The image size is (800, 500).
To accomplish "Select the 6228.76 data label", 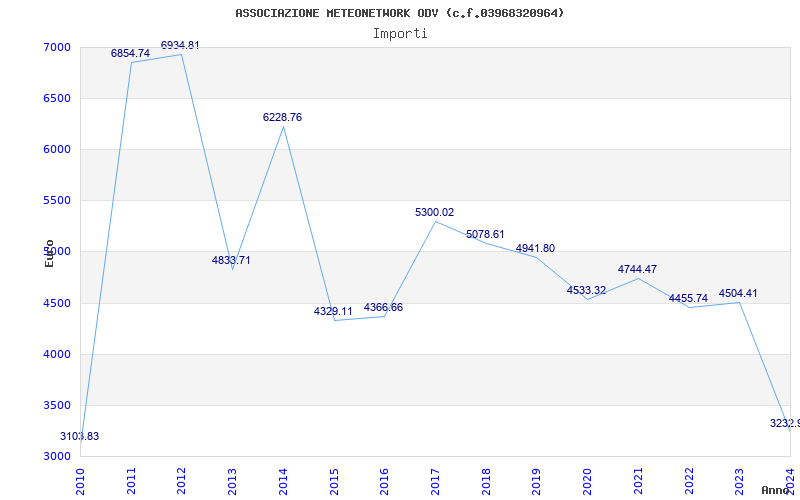I will 282,117.
